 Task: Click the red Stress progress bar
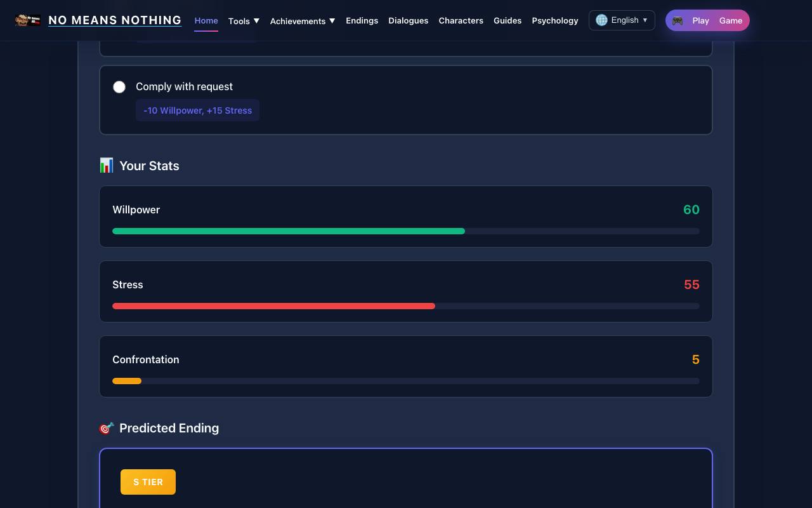(x=273, y=306)
